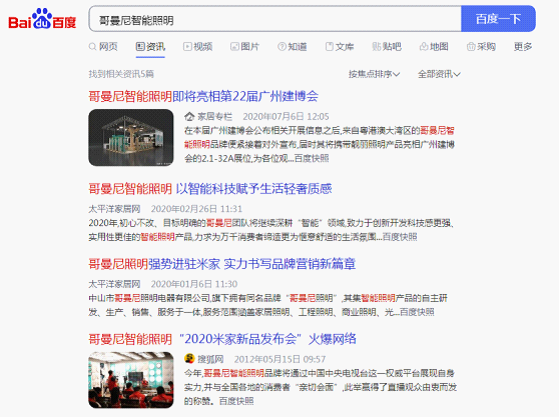Click the press conference crowd thumbnail
The height and width of the screenshot is (417, 559).
point(131,380)
